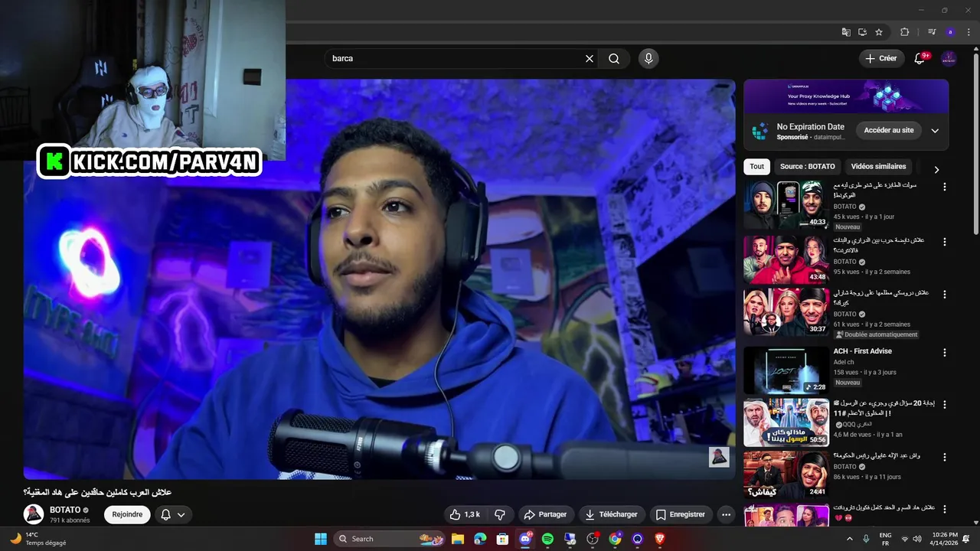Viewport: 980px width, 551px height.
Task: Expand the system tray hidden icons chevron
Action: (849, 539)
